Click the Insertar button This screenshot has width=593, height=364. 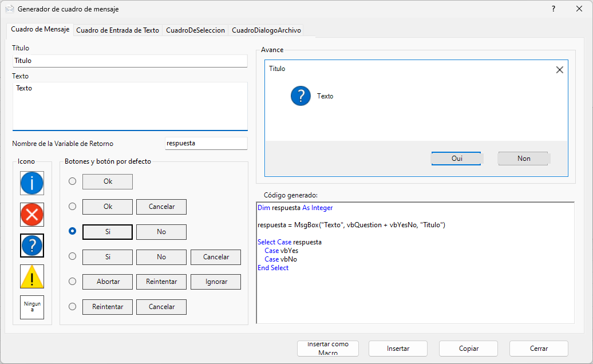coord(398,349)
